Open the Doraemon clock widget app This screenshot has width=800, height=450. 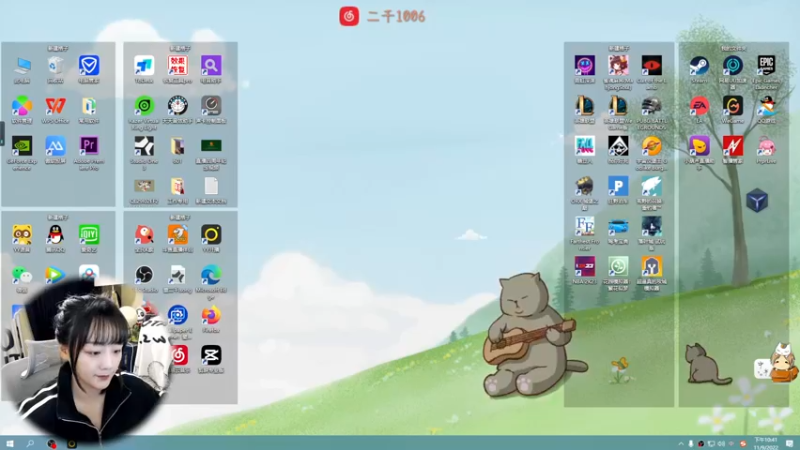click(178, 106)
